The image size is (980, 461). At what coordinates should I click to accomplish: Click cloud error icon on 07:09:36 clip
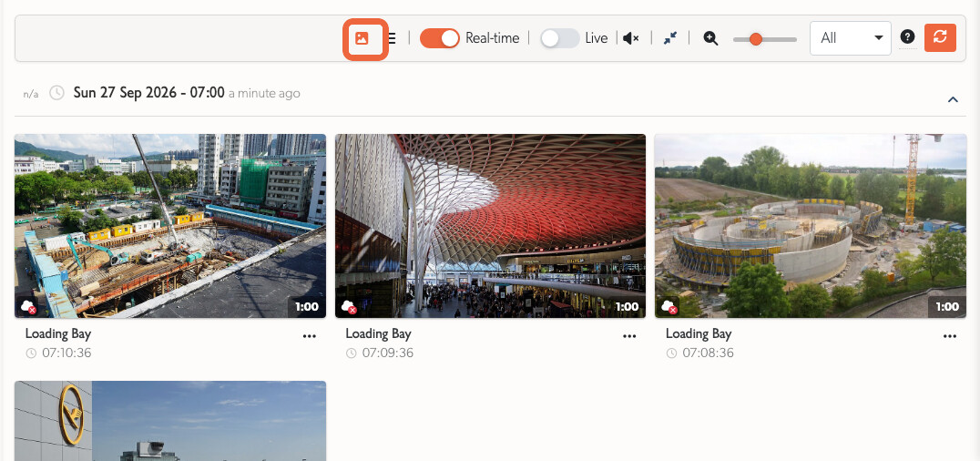pyautogui.click(x=349, y=306)
